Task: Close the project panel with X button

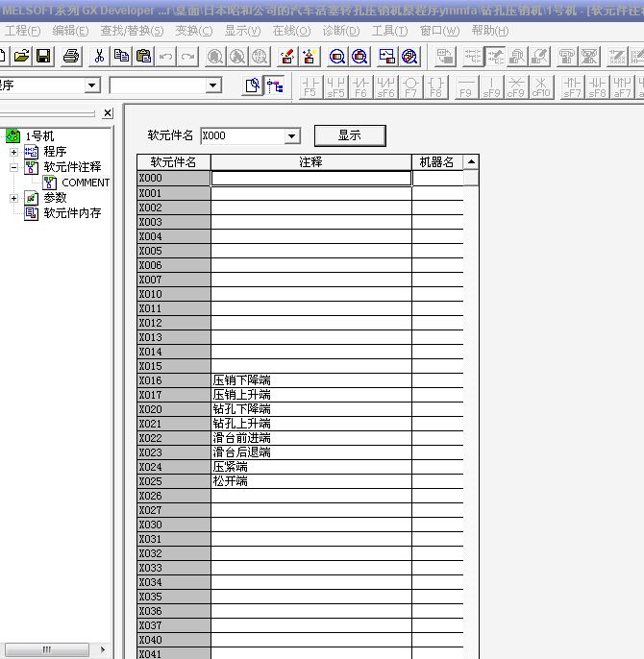Action: point(108,113)
